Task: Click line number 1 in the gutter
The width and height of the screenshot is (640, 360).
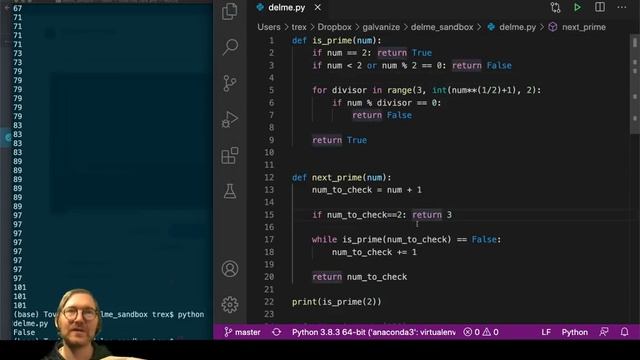Action: (271, 40)
